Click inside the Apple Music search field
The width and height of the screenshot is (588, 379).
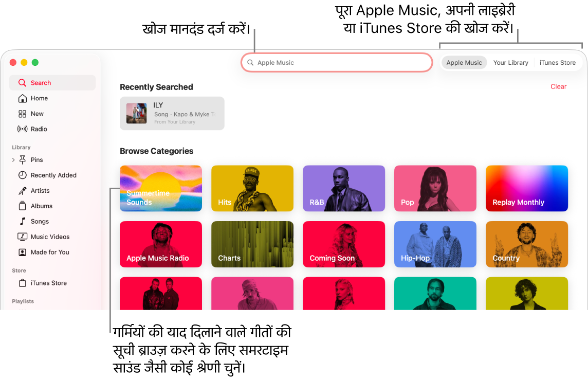click(337, 62)
